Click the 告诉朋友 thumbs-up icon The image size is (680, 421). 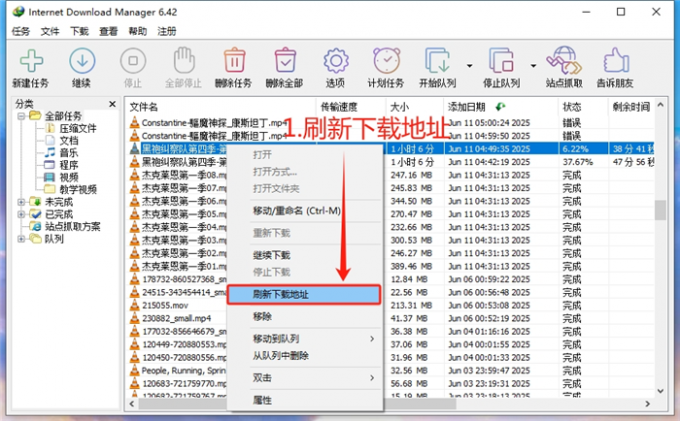click(616, 61)
